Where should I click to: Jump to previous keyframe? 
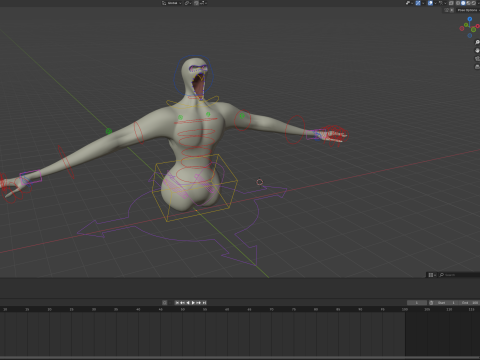point(182,303)
